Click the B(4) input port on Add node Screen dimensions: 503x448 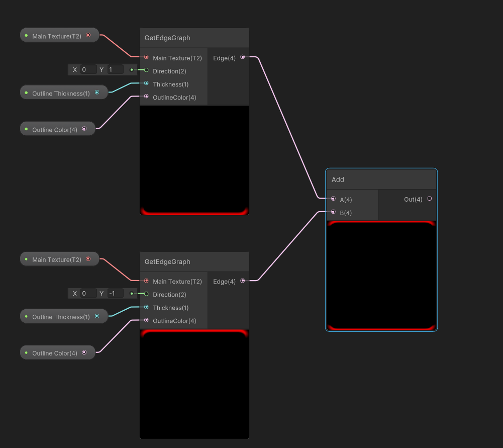tap(333, 212)
